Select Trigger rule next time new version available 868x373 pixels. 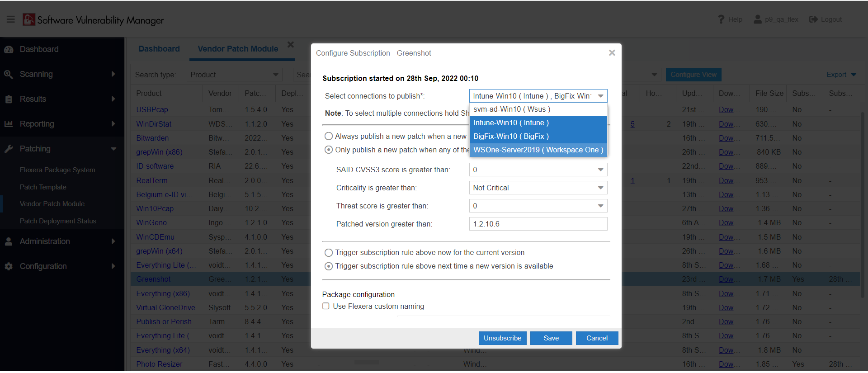tap(329, 266)
